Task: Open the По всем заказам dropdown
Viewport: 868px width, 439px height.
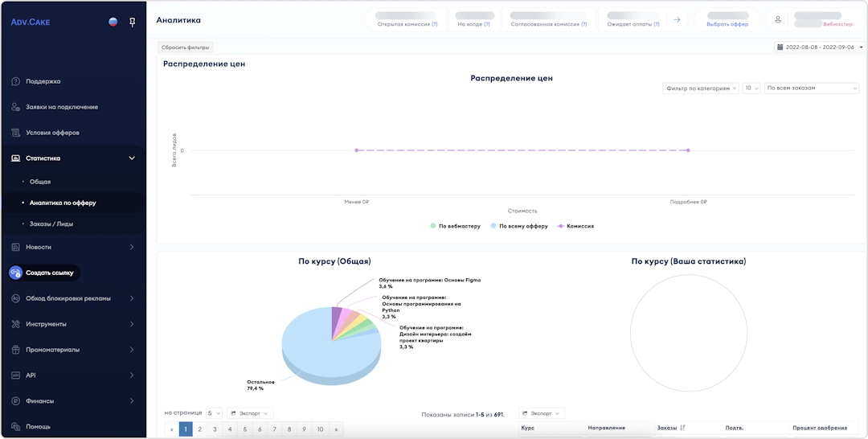Action: (x=811, y=88)
